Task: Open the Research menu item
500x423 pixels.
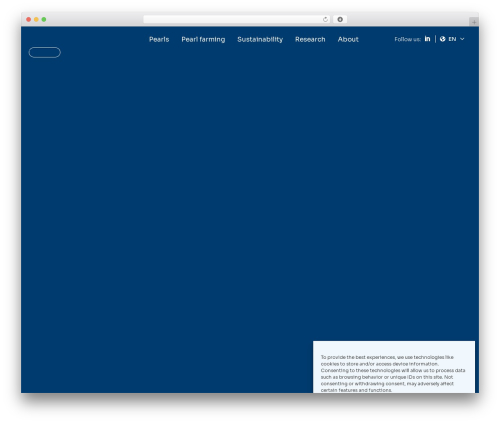Action: point(310,39)
